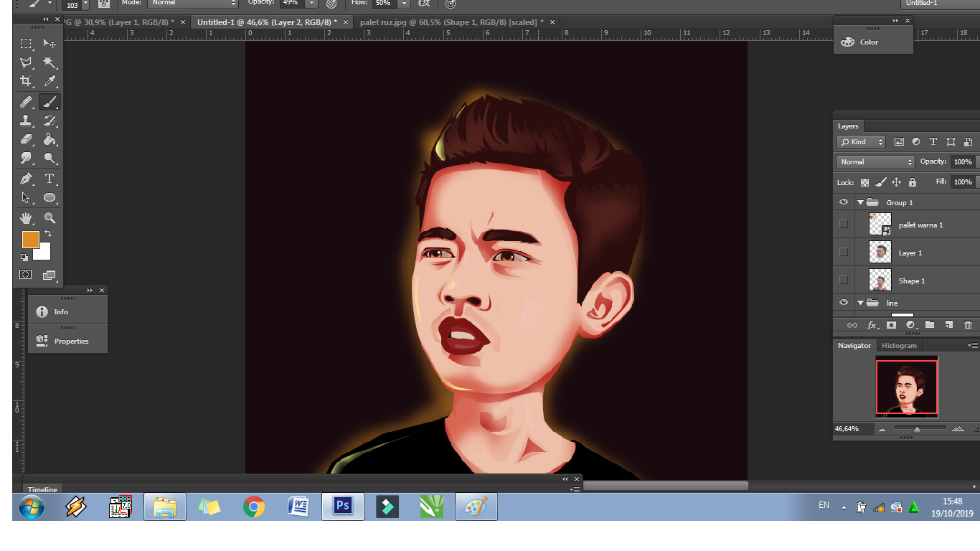Open the Kind filter dropdown
The image size is (980, 551).
pos(861,142)
